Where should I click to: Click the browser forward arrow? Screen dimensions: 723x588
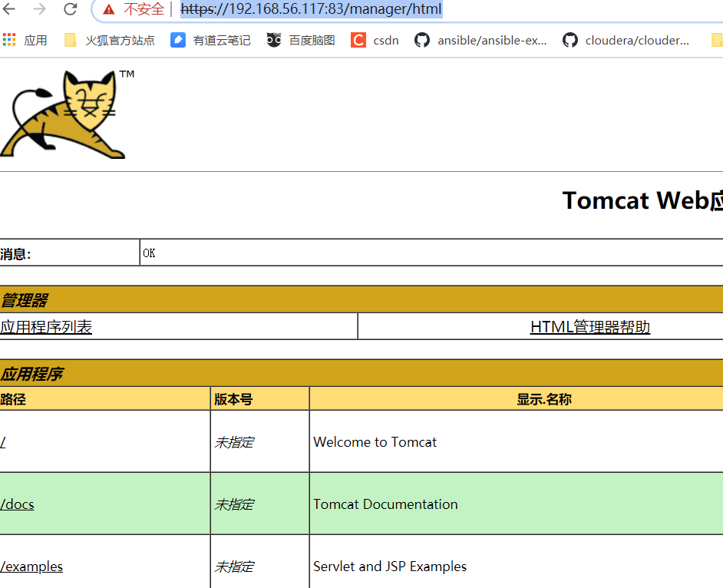[40, 8]
